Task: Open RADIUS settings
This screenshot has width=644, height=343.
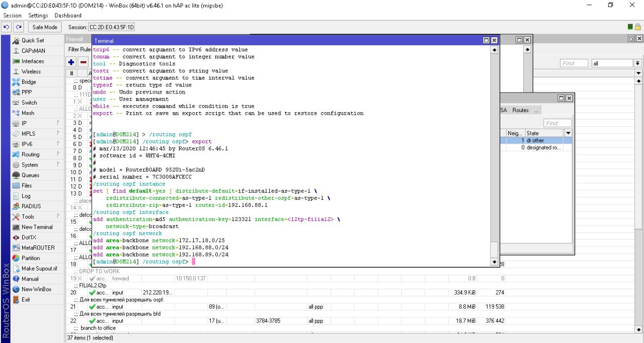Action: pos(31,206)
